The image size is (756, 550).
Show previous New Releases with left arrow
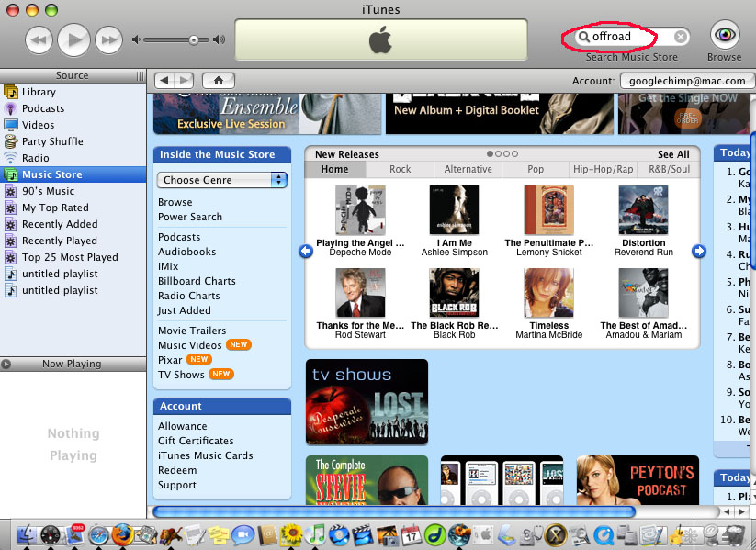pyautogui.click(x=306, y=252)
